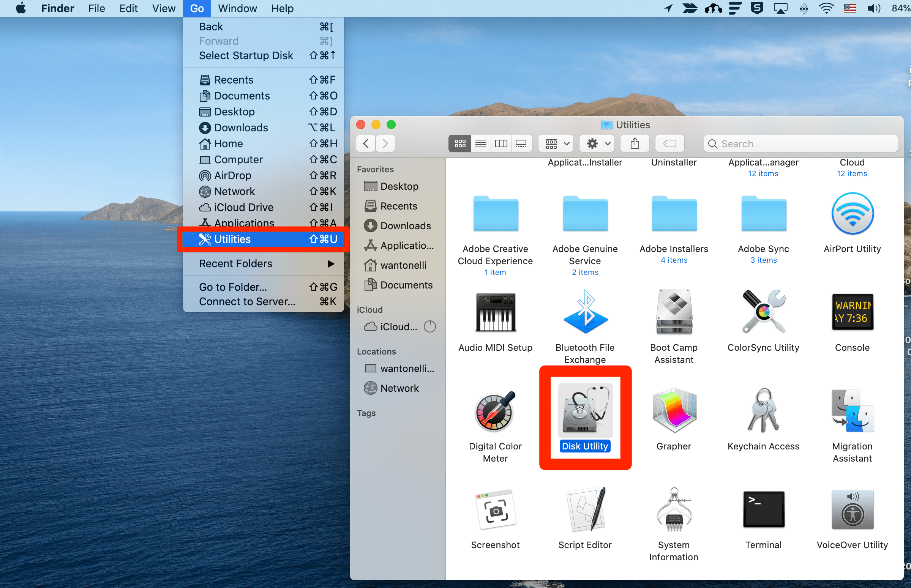Screen dimensions: 911x588
Task: Open the Console app
Action: coord(852,312)
